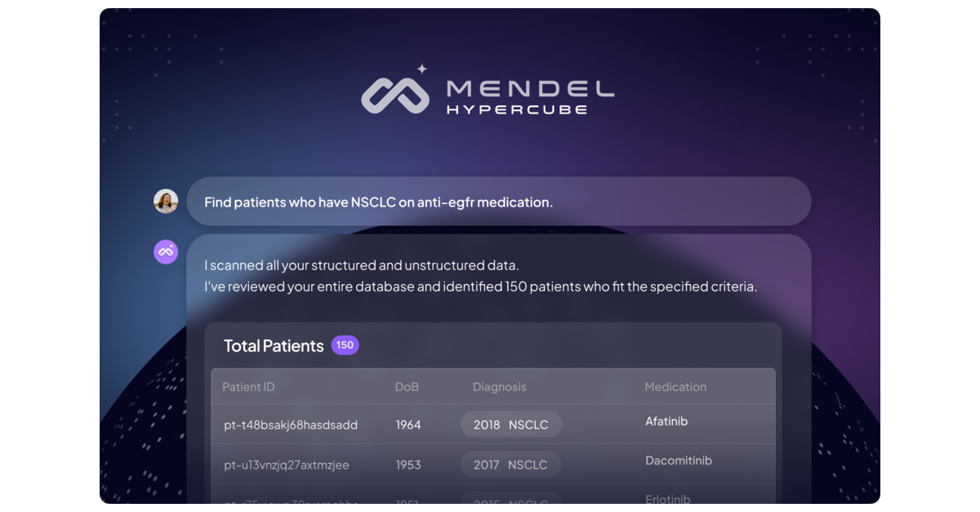980x512 pixels.
Task: Select patient pt-u13vnzjq27axtmzjee
Action: pos(285,464)
